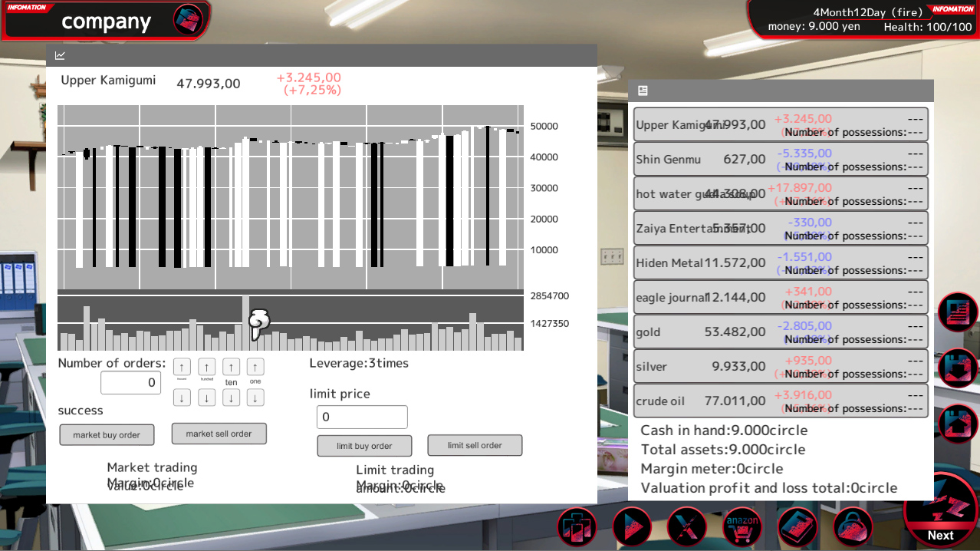Click the 'Leverage:3times' label
Viewport: 980px width, 551px height.
[x=359, y=363]
